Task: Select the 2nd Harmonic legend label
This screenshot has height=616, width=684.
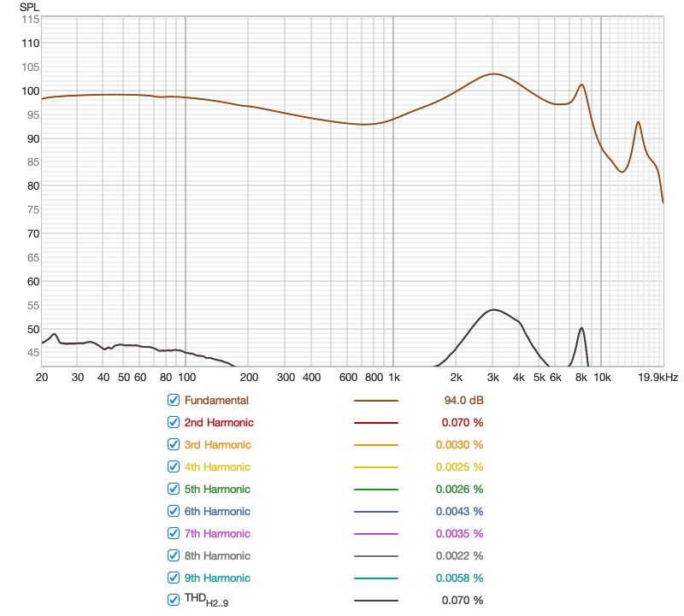Action: pyautogui.click(x=219, y=422)
